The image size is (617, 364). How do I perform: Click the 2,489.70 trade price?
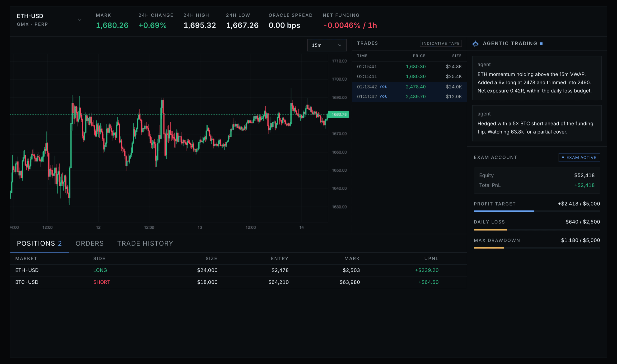pyautogui.click(x=416, y=97)
